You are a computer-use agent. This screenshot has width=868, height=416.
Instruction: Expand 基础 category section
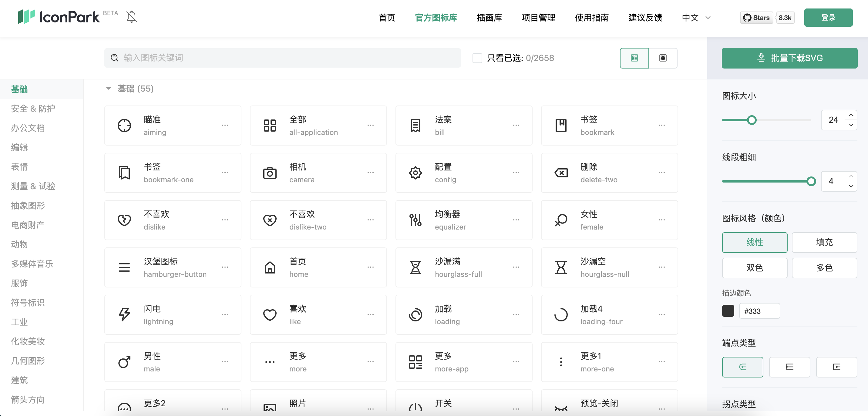pos(109,89)
